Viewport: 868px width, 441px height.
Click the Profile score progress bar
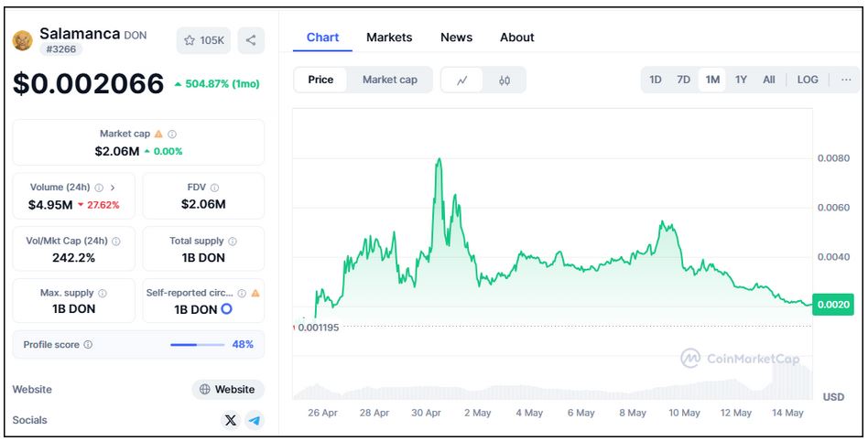pos(197,345)
